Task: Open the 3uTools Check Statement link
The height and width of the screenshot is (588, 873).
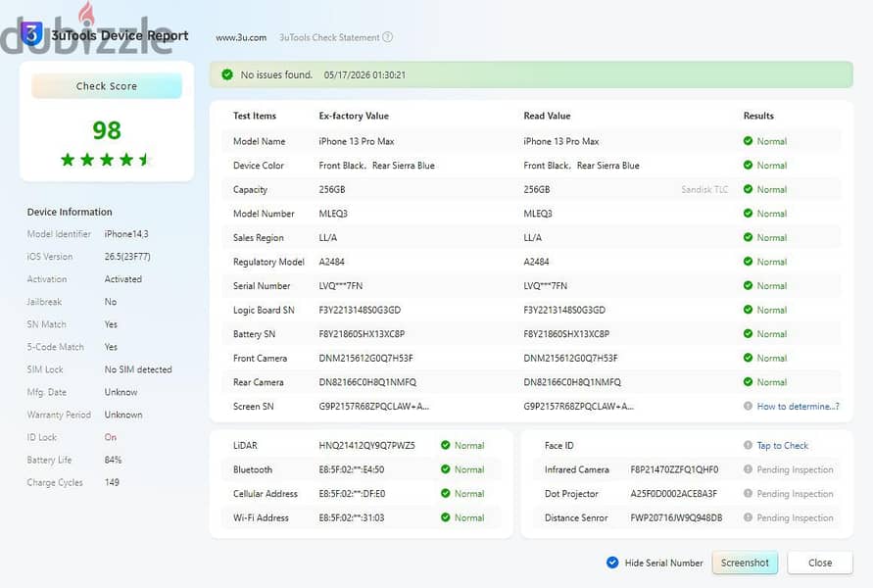Action: pos(329,37)
